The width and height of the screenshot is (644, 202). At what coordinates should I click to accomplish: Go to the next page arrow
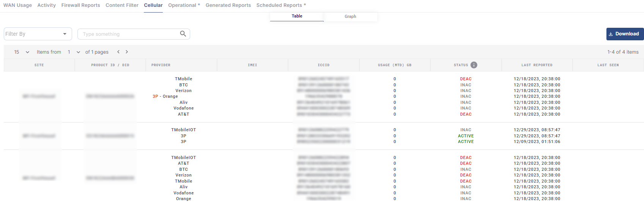click(127, 52)
